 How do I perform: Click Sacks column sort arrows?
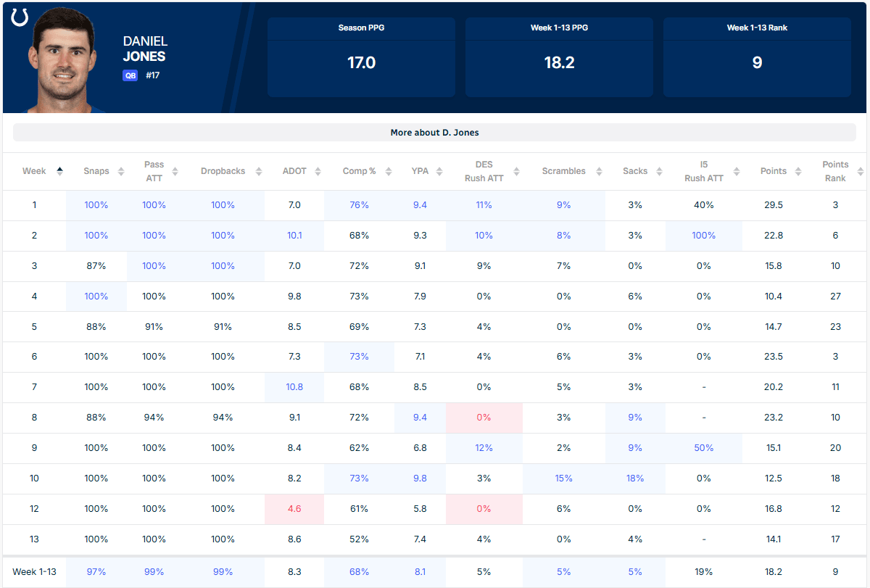pyautogui.click(x=659, y=171)
